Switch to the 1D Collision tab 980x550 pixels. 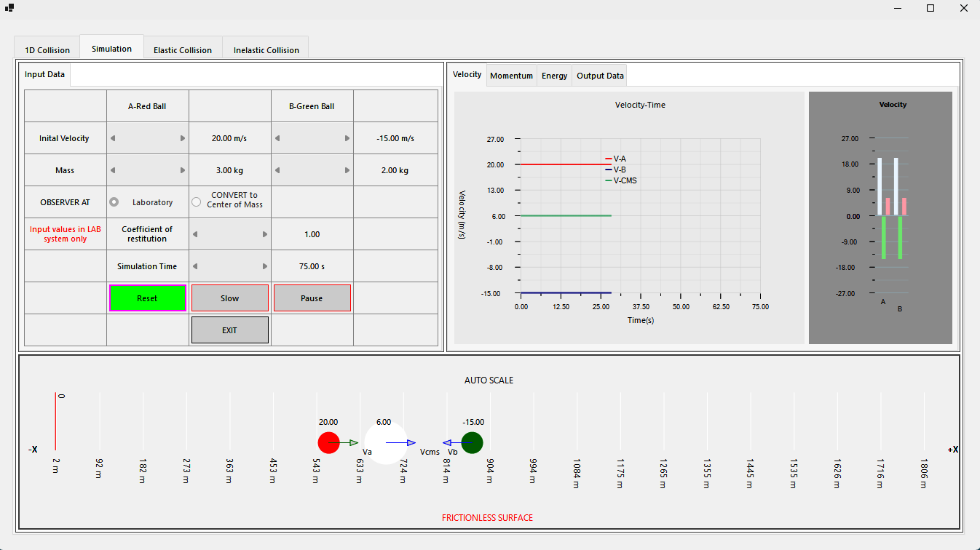point(47,50)
